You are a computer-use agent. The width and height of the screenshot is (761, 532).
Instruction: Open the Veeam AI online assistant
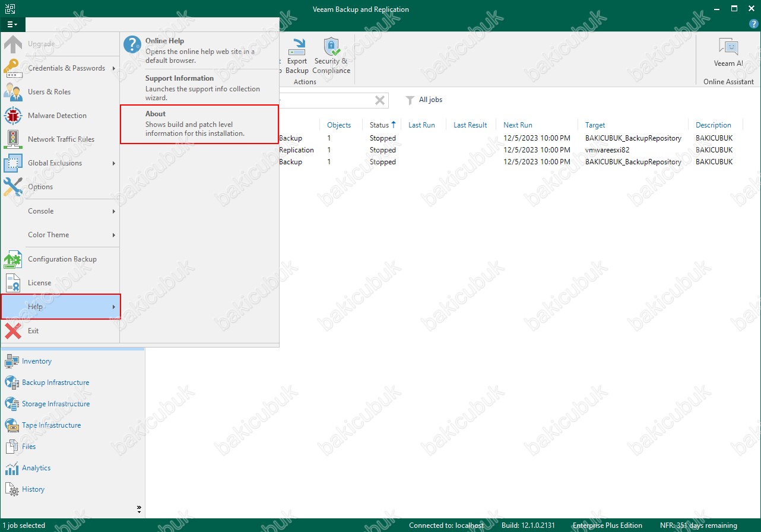[x=728, y=53]
